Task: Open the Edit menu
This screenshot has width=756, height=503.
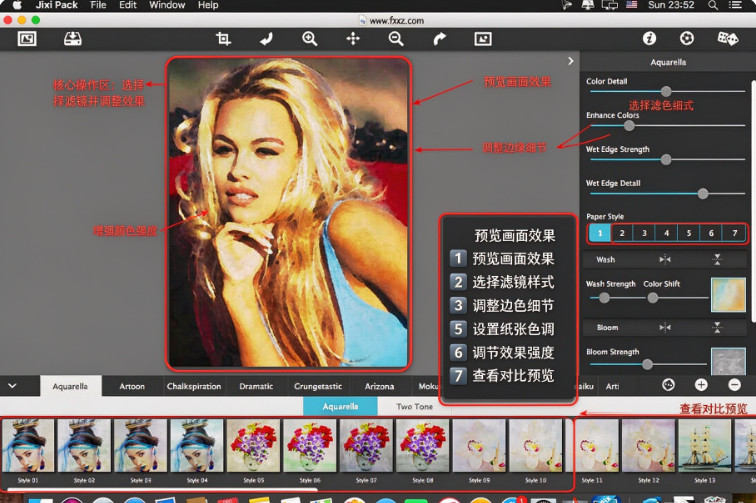Action: pos(128,5)
